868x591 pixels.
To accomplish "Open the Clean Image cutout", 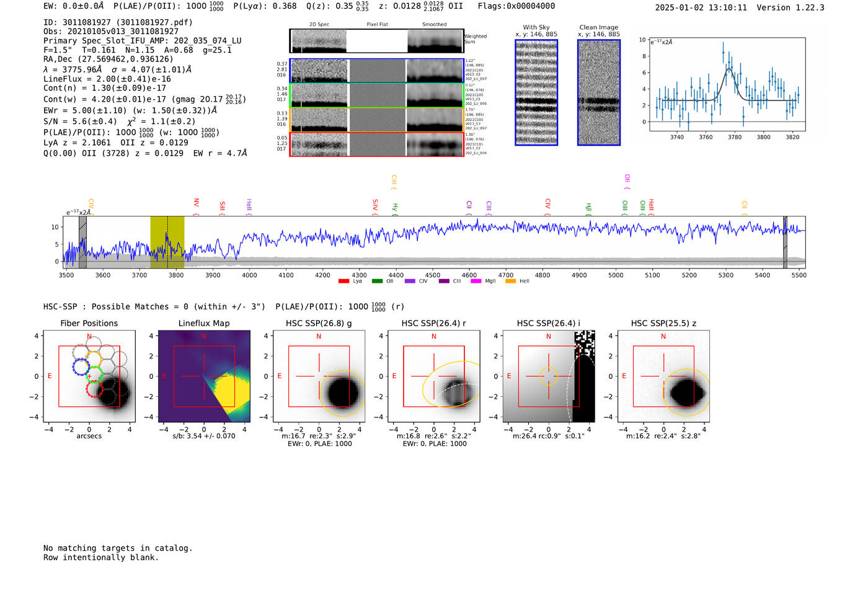I will point(599,92).
